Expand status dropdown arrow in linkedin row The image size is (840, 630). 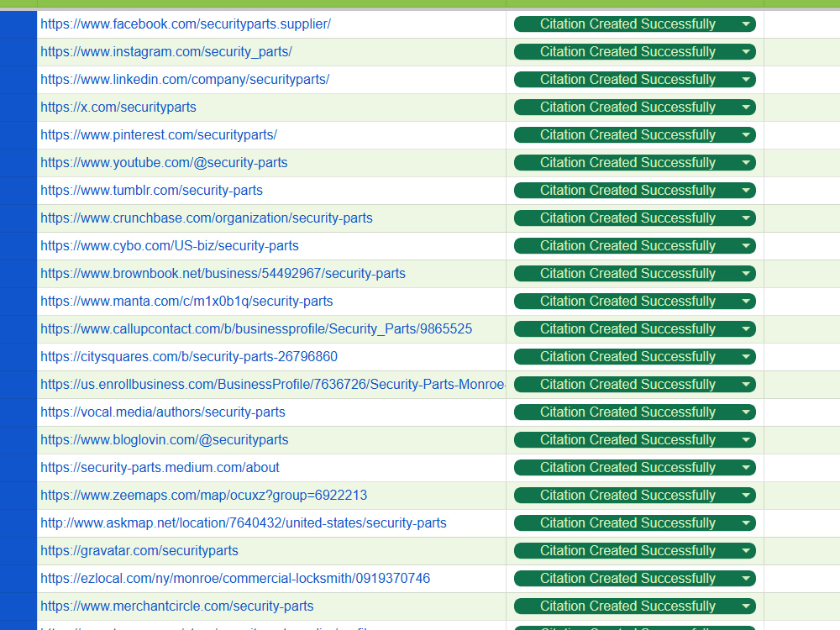(x=746, y=80)
